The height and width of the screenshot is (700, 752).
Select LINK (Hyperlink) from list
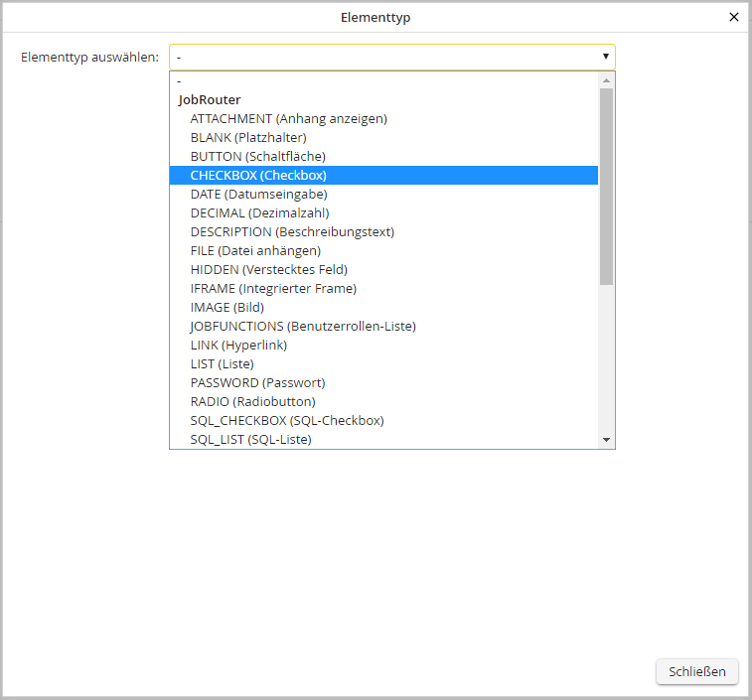(x=238, y=346)
